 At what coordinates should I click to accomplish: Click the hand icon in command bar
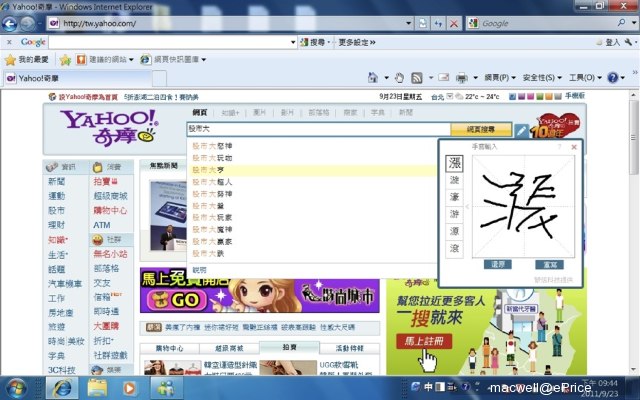pyautogui.click(x=399, y=78)
